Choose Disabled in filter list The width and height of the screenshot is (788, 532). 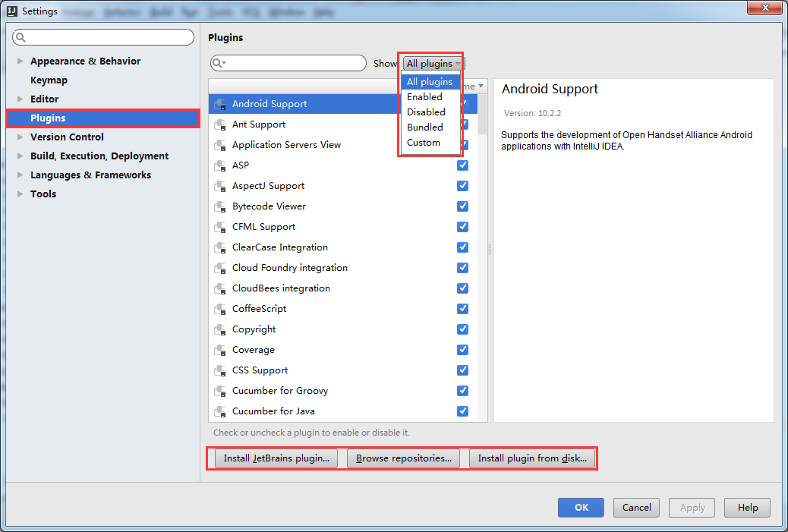(x=430, y=112)
